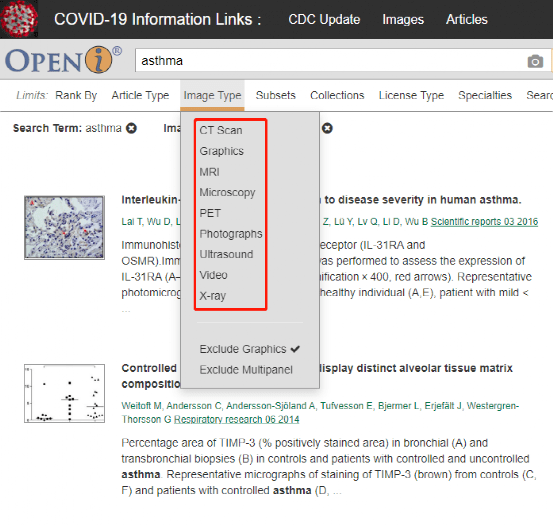Image resolution: width=553 pixels, height=526 pixels.
Task: Go to COVID-19 Articles link
Action: (467, 19)
